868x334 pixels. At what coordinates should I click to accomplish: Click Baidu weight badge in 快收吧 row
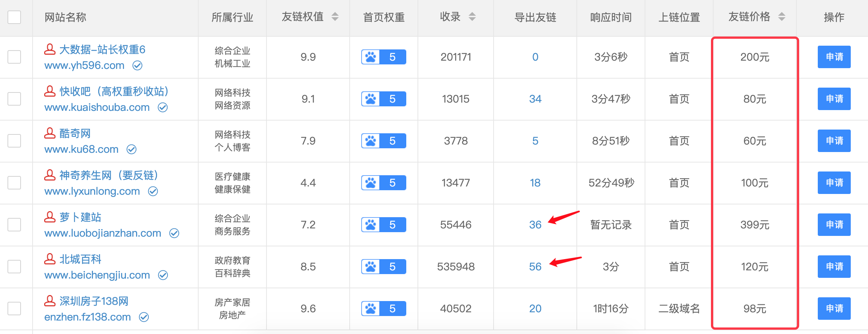click(x=383, y=99)
